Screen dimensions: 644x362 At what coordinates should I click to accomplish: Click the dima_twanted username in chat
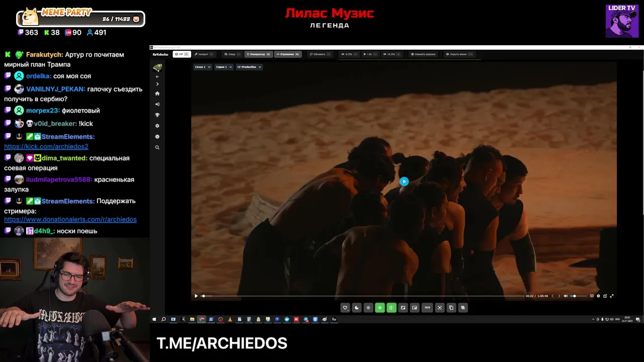64,158
